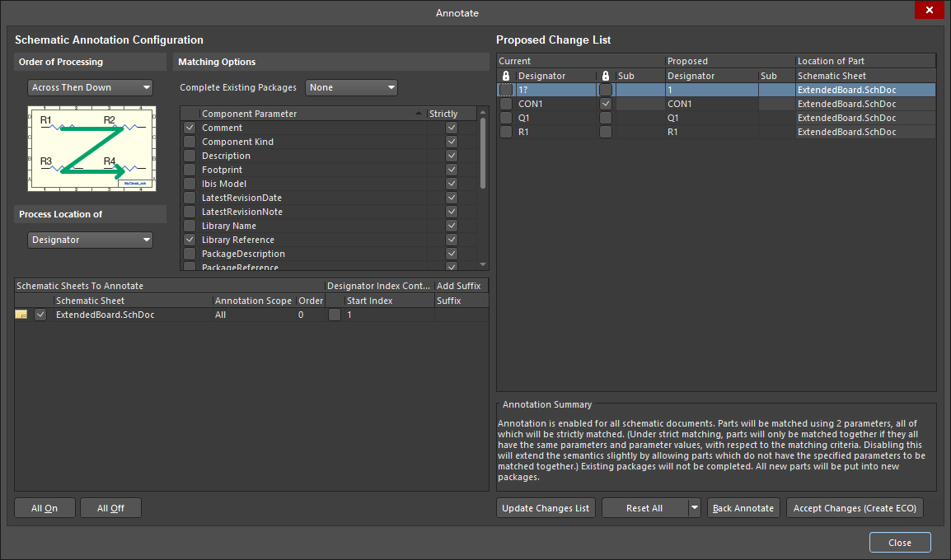Click the All Off button

[110, 508]
